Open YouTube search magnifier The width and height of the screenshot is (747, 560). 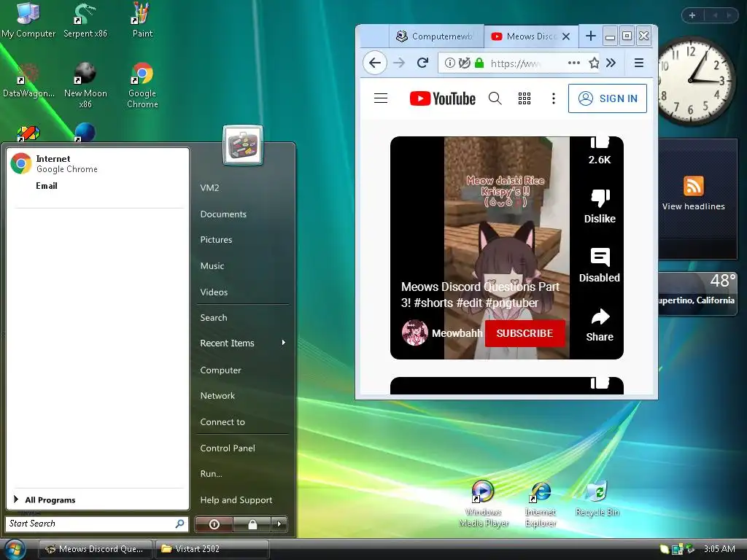[x=495, y=98]
